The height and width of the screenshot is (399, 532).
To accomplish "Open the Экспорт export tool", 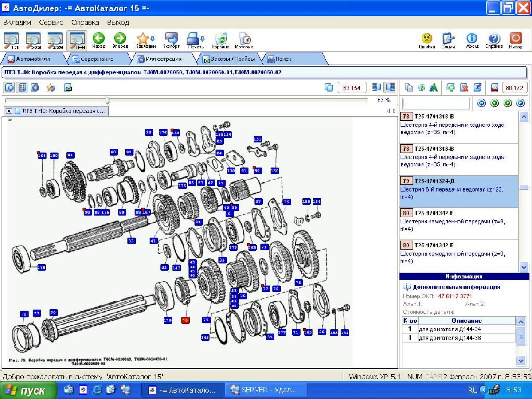I will 171,40.
